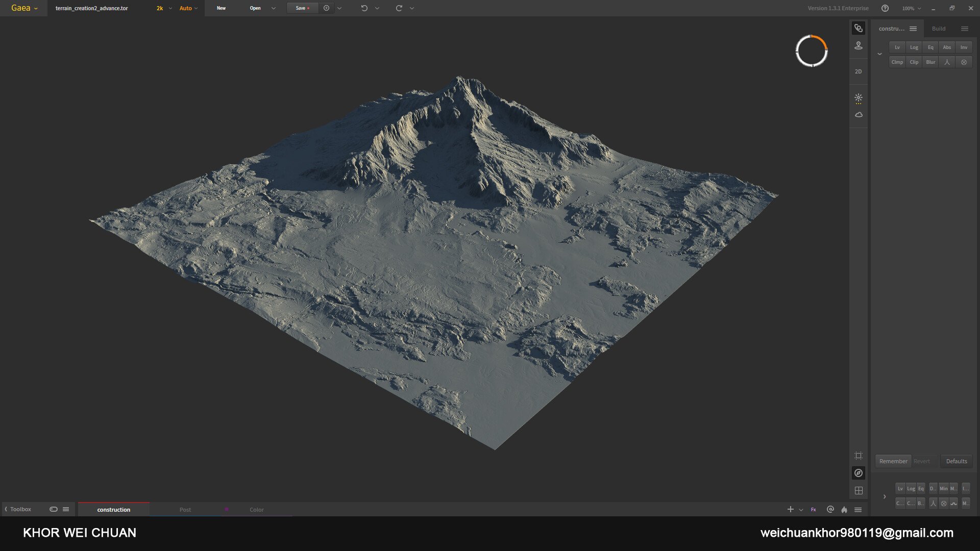This screenshot has width=980, height=551.
Task: Click the location pin icon in sidebar
Action: pyautogui.click(x=859, y=45)
